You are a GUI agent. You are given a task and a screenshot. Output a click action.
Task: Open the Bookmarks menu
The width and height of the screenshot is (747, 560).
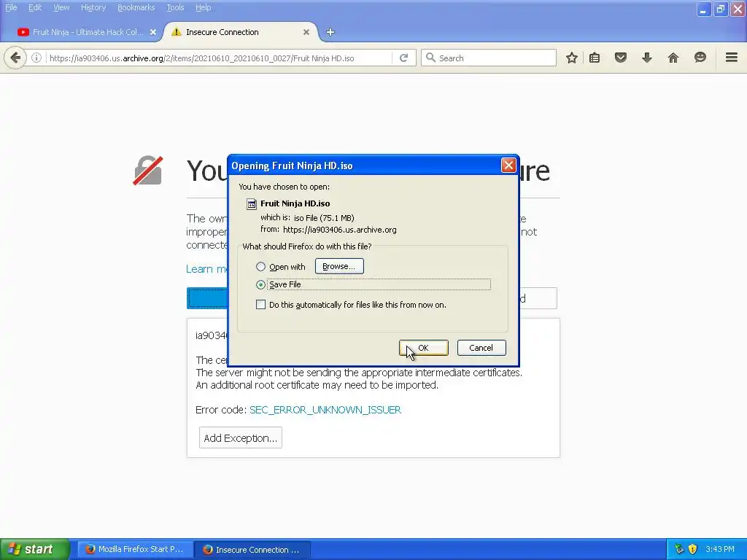click(136, 7)
